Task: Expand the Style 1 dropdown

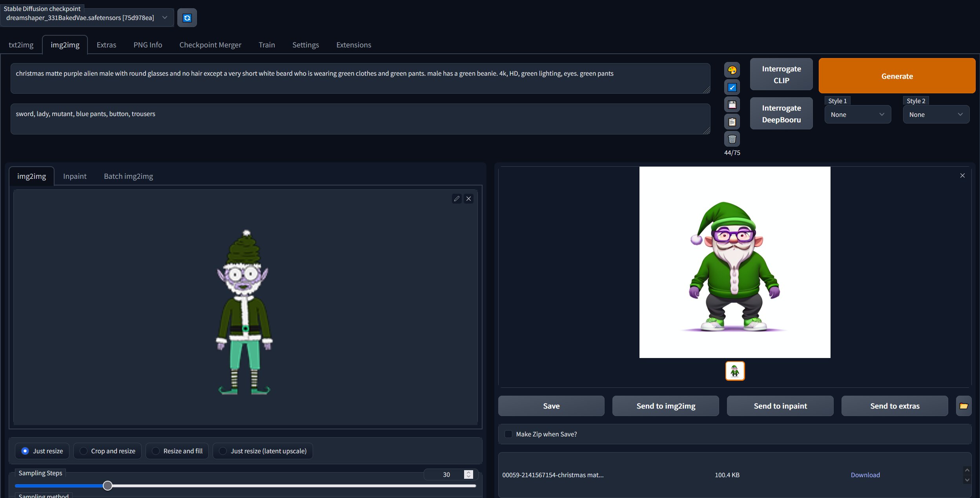Action: [857, 115]
